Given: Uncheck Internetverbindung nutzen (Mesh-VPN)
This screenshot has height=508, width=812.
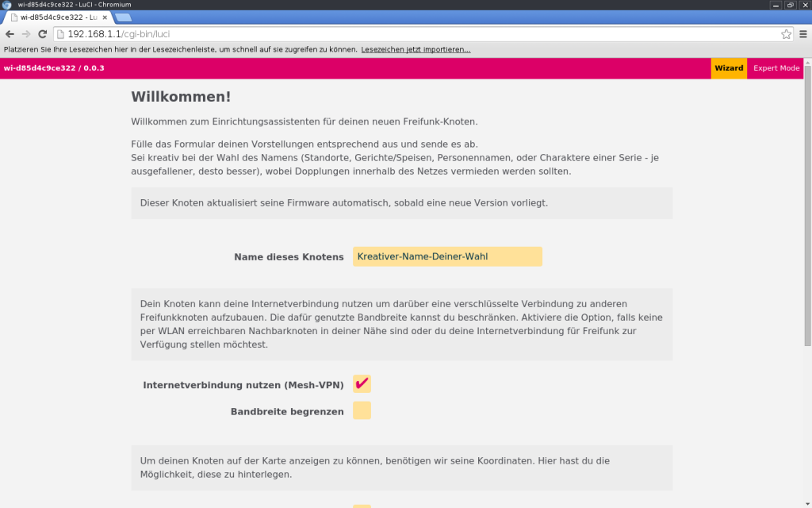Looking at the screenshot, I should click(x=362, y=384).
